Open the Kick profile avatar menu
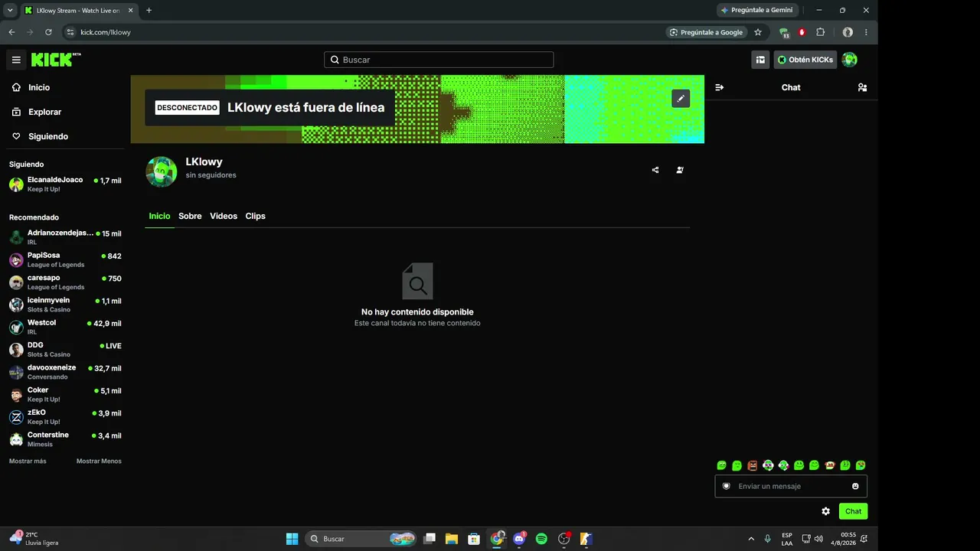Viewport: 980px width, 551px height. tap(849, 60)
